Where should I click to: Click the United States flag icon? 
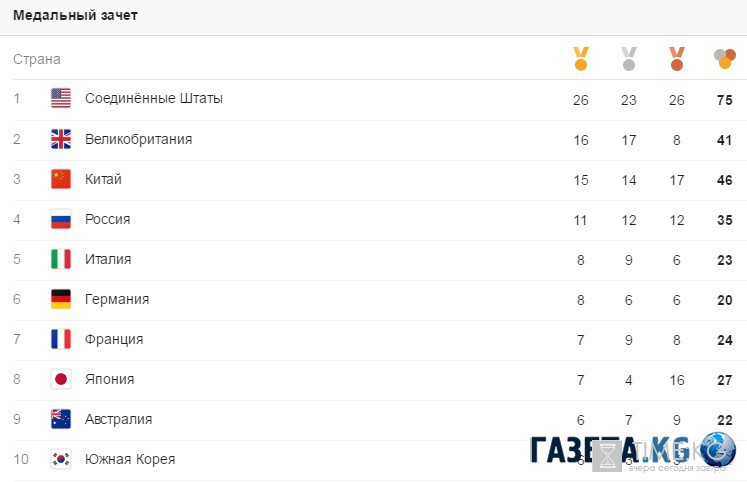point(61,98)
